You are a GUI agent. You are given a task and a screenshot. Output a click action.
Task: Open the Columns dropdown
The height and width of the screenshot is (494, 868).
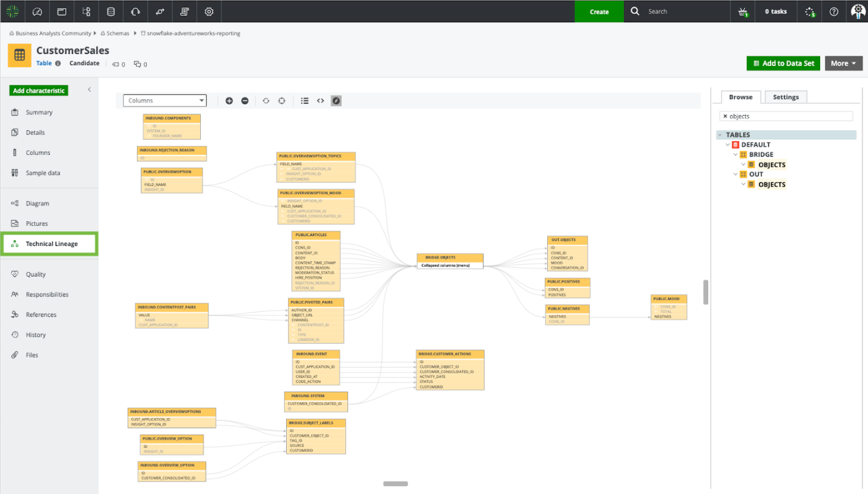click(x=165, y=101)
